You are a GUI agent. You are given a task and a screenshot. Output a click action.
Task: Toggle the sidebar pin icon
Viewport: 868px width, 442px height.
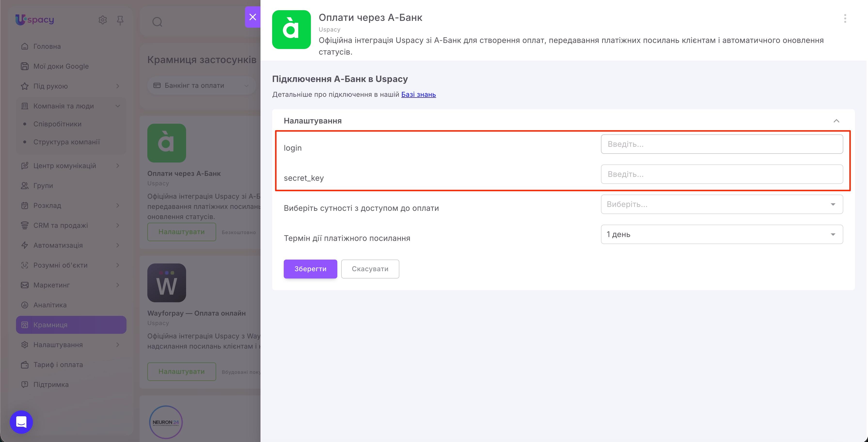click(x=120, y=20)
